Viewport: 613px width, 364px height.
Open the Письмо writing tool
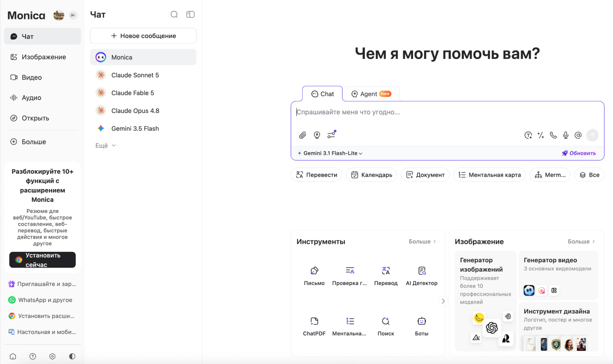[314, 276]
